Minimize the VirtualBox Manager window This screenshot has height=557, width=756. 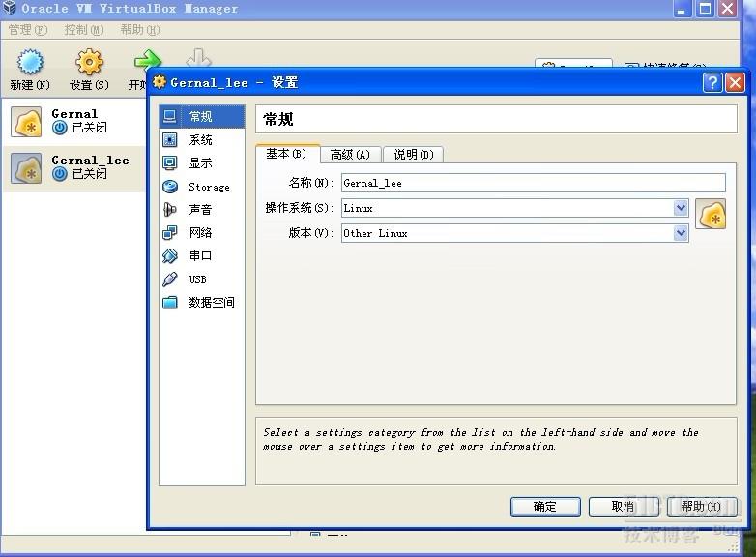(682, 9)
